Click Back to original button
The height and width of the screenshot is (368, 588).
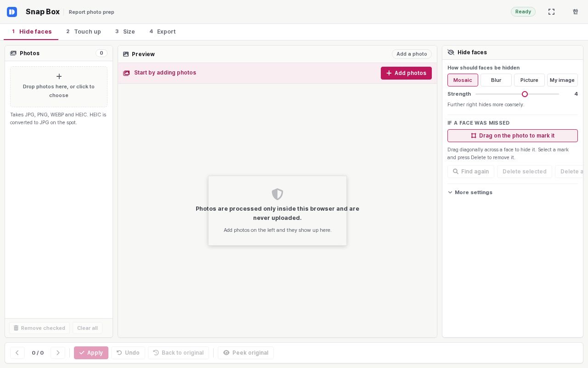tap(178, 353)
